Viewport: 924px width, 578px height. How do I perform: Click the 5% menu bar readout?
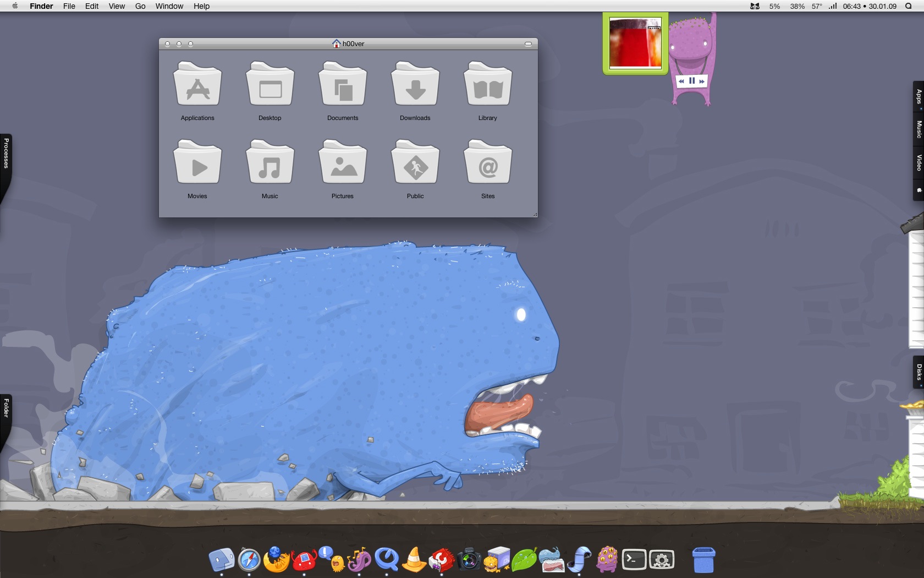[x=774, y=6]
